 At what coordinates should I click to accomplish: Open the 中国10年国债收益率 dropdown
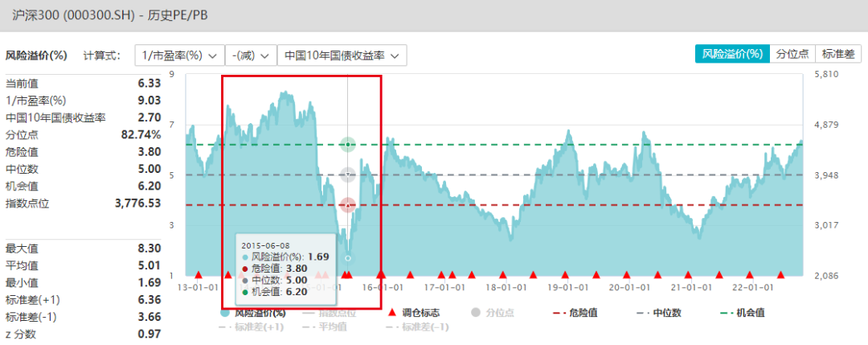click(x=342, y=55)
